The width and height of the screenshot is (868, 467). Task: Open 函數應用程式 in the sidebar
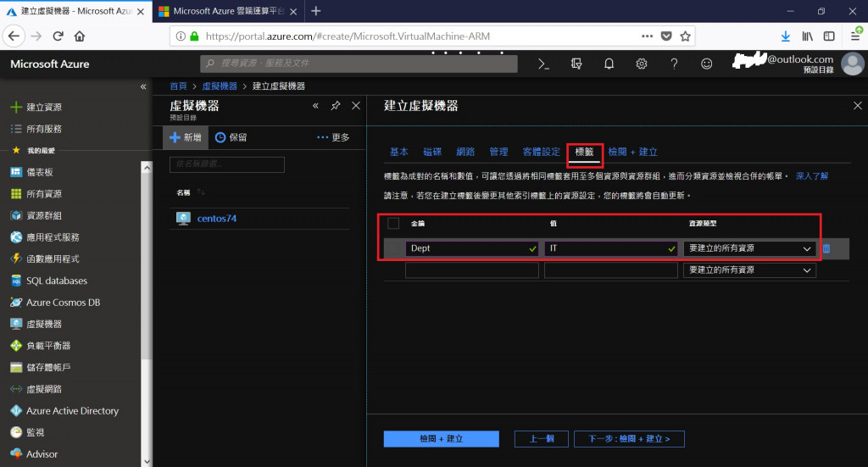coord(46,259)
